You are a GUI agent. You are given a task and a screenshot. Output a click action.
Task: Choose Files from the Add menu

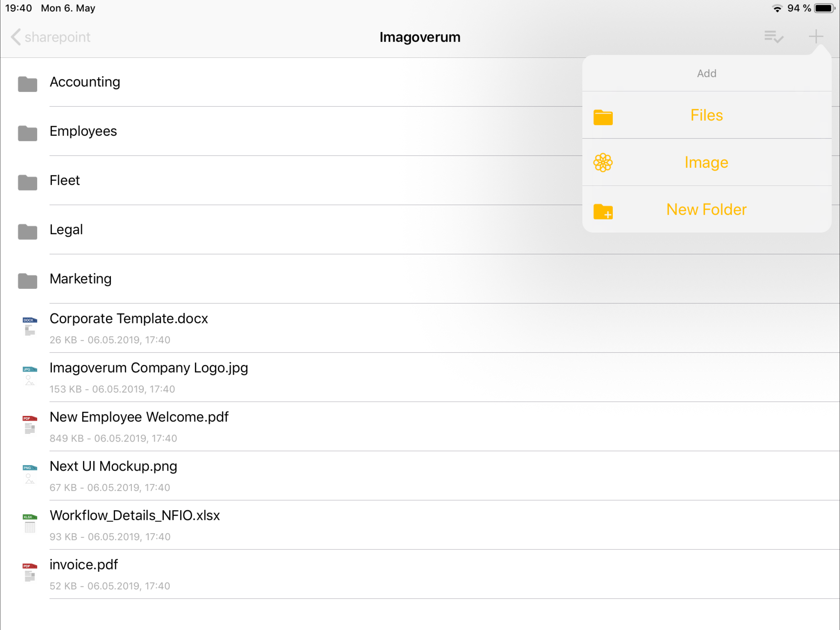pos(707,115)
